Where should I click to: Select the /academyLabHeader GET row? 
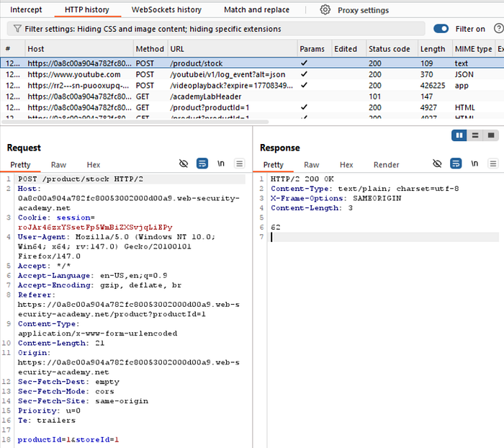pos(252,97)
